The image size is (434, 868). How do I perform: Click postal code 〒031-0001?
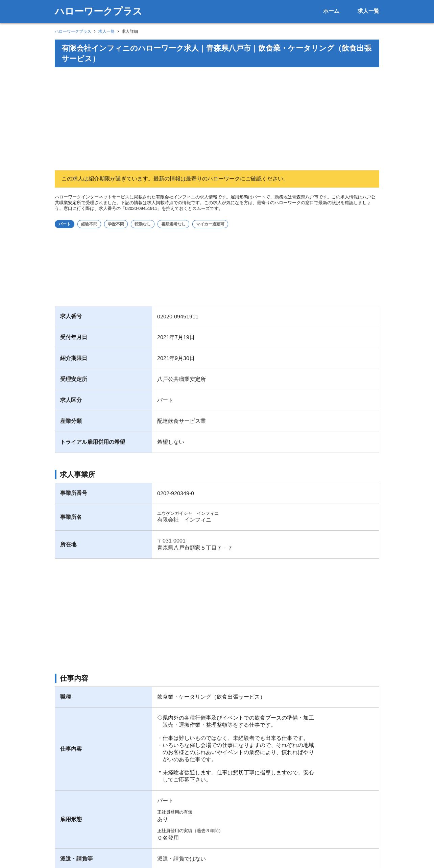pyautogui.click(x=171, y=541)
